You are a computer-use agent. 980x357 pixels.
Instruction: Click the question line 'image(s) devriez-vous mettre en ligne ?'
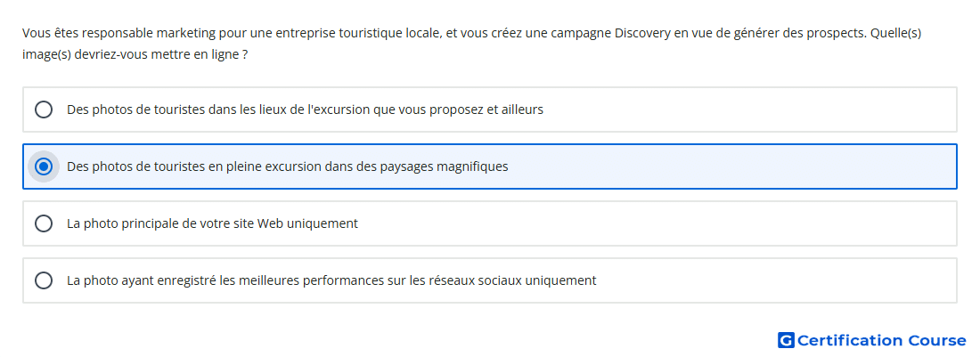click(135, 54)
